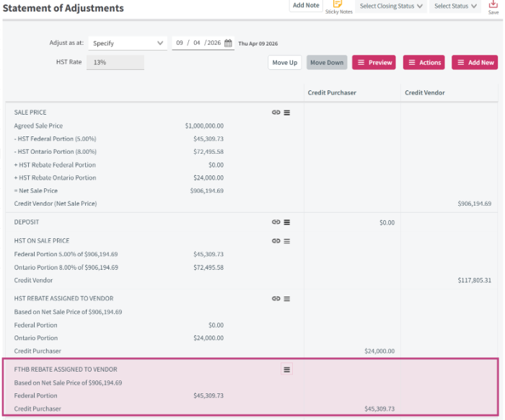Open hamburger menu for FTHB REBATE row
The height and width of the screenshot is (420, 505).
pyautogui.click(x=286, y=369)
